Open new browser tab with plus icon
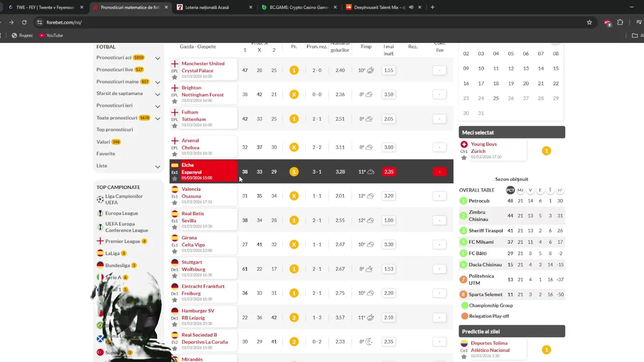The width and height of the screenshot is (644, 362). pyautogui.click(x=432, y=7)
